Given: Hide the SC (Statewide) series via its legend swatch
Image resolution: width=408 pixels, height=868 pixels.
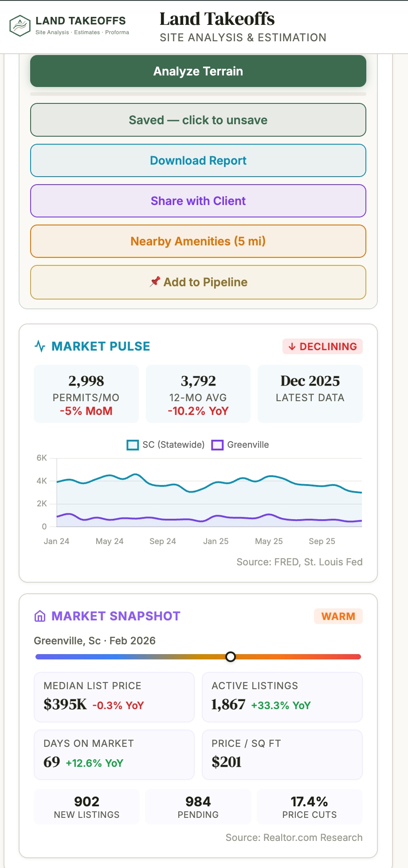Looking at the screenshot, I should point(133,444).
